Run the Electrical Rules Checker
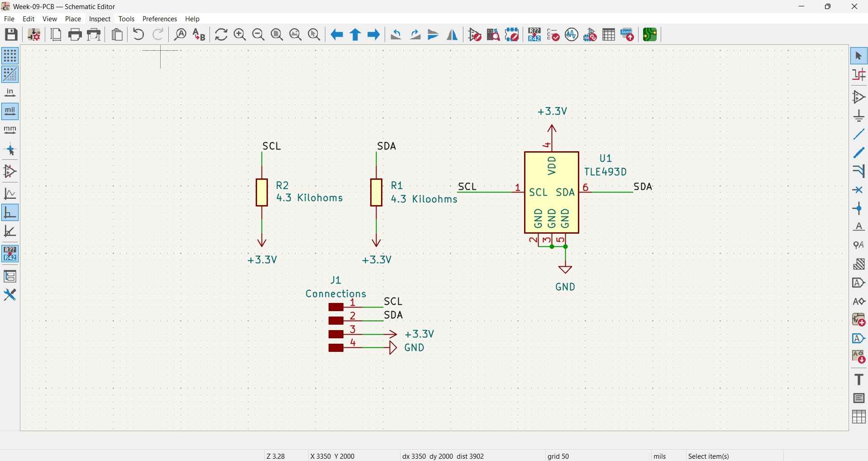The image size is (868, 461). pyautogui.click(x=553, y=34)
